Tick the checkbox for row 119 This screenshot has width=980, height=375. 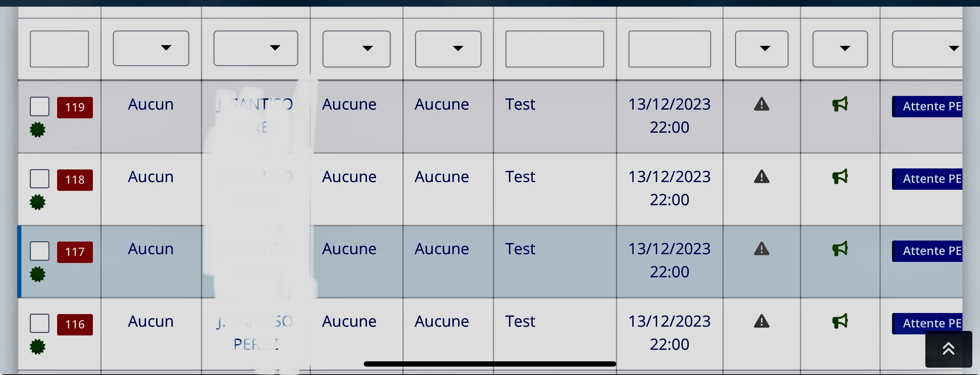(x=40, y=106)
